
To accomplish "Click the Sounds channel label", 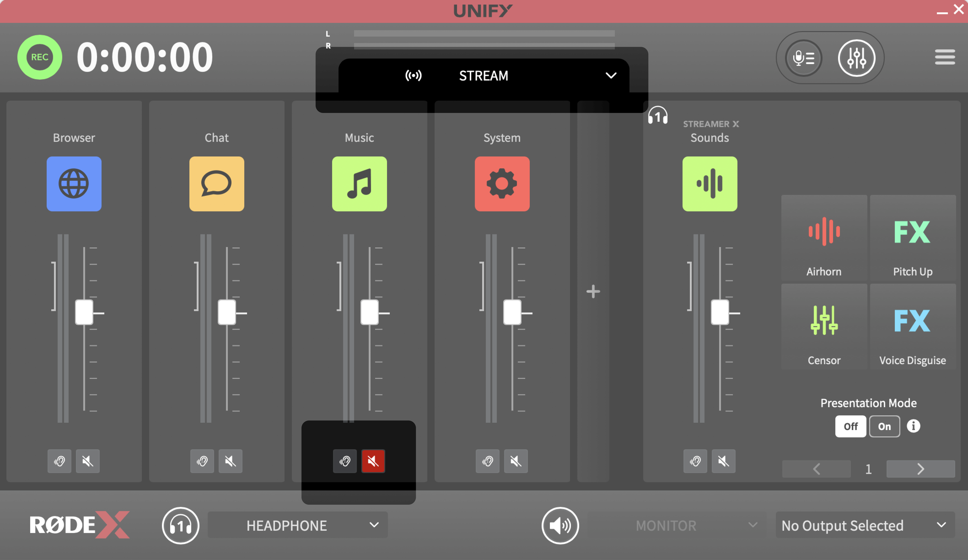I will click(x=710, y=138).
